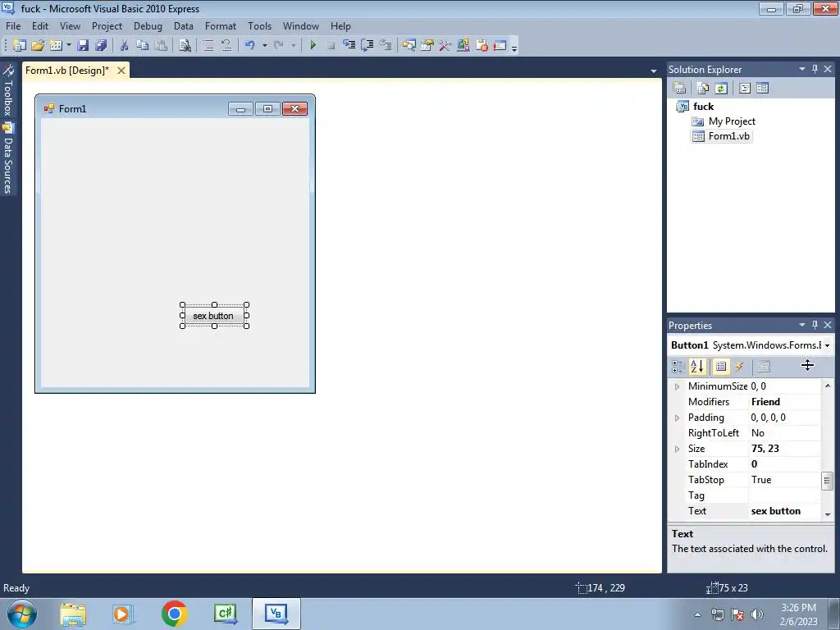
Task: Click Properties scrollbar down arrow
Action: 828,514
